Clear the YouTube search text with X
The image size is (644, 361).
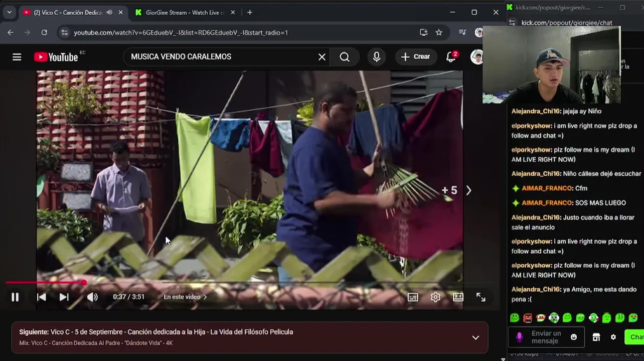click(x=322, y=57)
